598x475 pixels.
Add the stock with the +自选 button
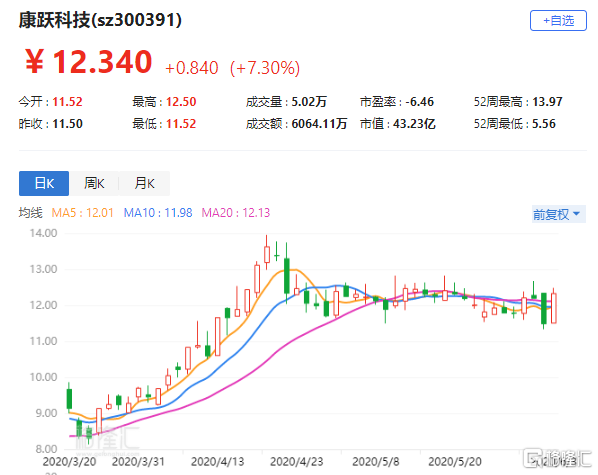[558, 21]
